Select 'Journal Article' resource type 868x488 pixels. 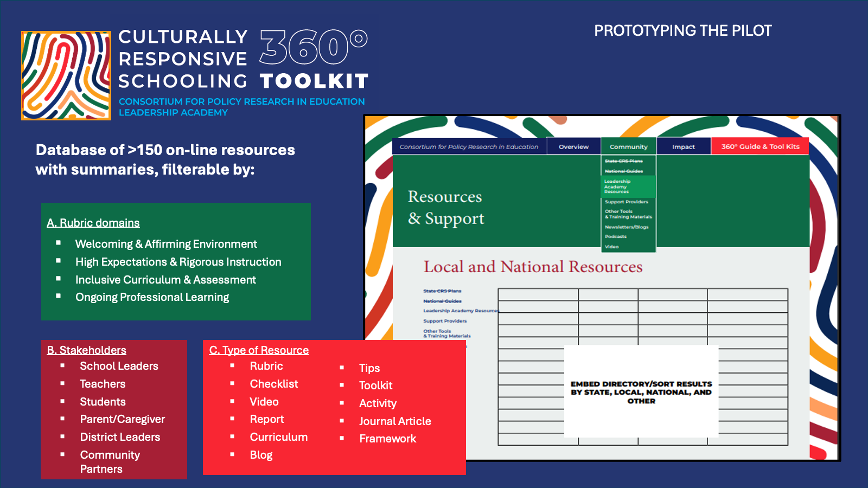[x=395, y=421]
